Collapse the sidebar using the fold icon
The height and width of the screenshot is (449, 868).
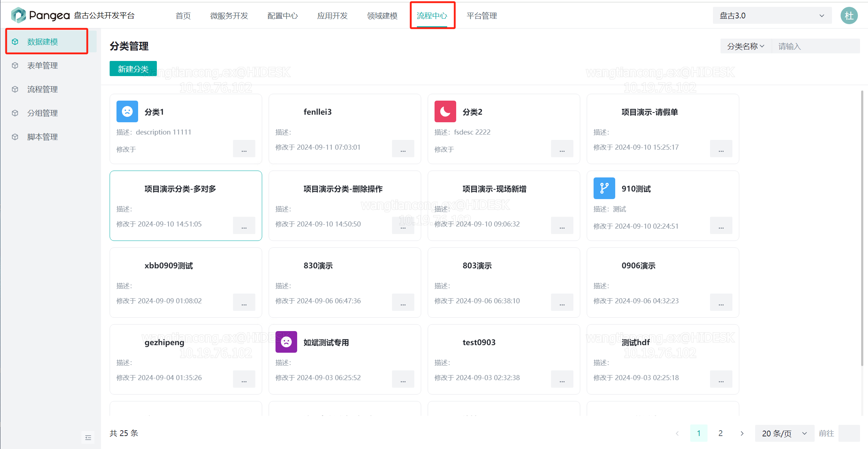click(88, 437)
